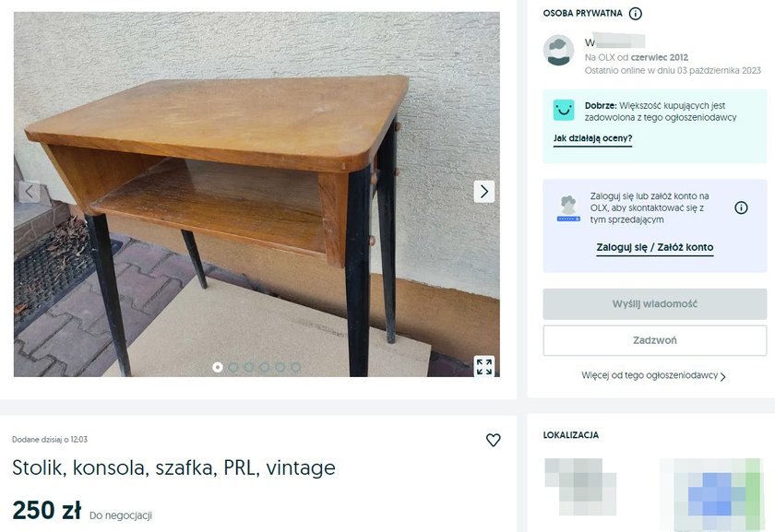Open the main table photo
The width and height of the screenshot is (775, 532).
click(x=256, y=195)
